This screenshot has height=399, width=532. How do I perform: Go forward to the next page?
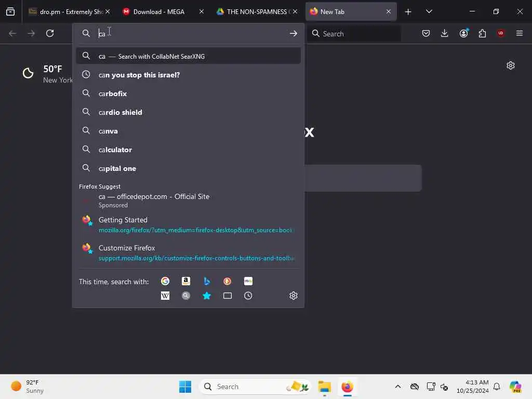coord(31,33)
